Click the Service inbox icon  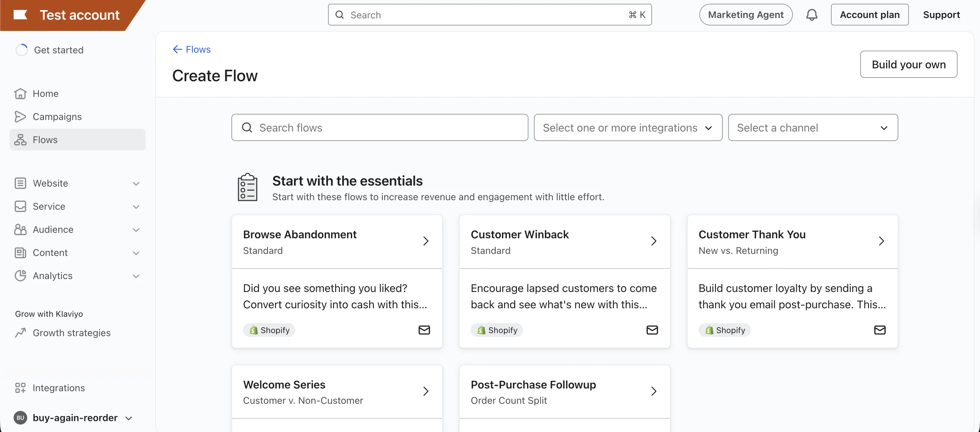pos(20,206)
